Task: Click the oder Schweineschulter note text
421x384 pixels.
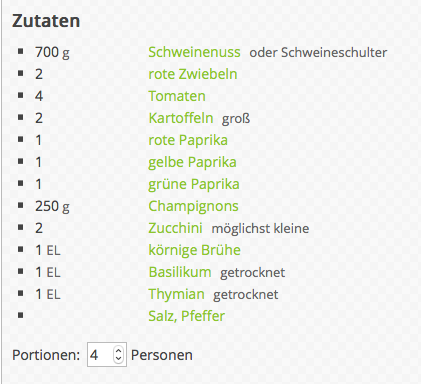Action: click(318, 53)
